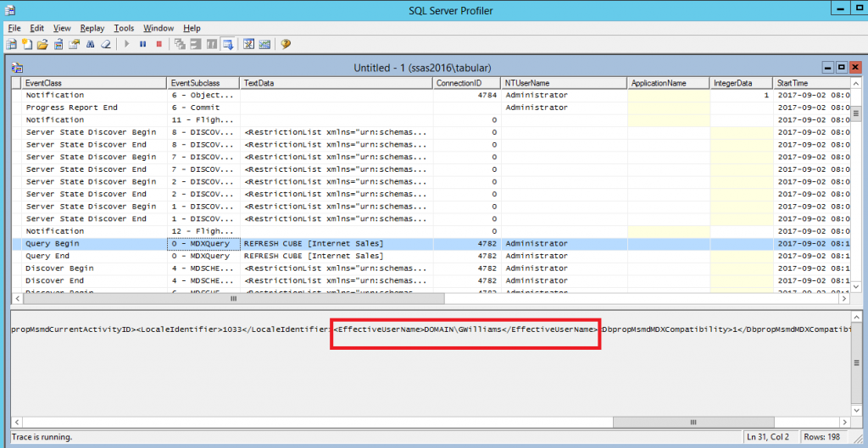Open the Window menu
Viewport: 868px width, 448px height.
pyautogui.click(x=159, y=28)
